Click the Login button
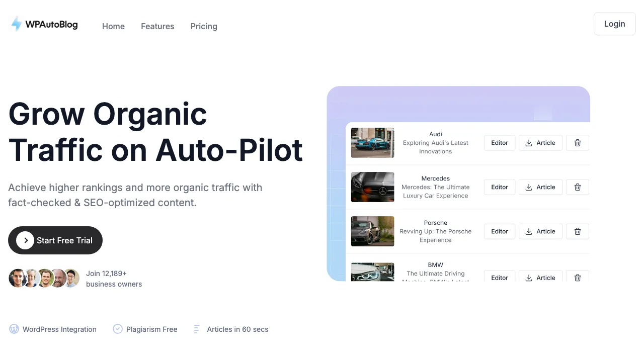Image resolution: width=644 pixels, height=362 pixels. point(614,24)
